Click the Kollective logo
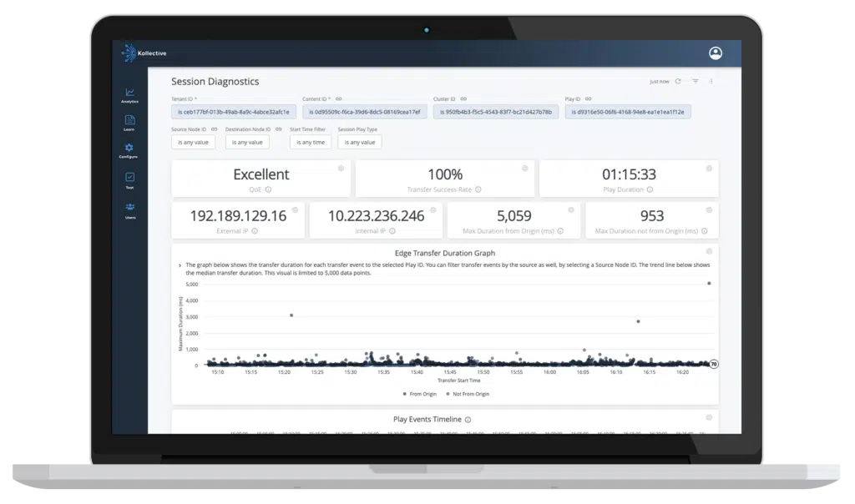Viewport: 855px width, 504px height. (144, 53)
